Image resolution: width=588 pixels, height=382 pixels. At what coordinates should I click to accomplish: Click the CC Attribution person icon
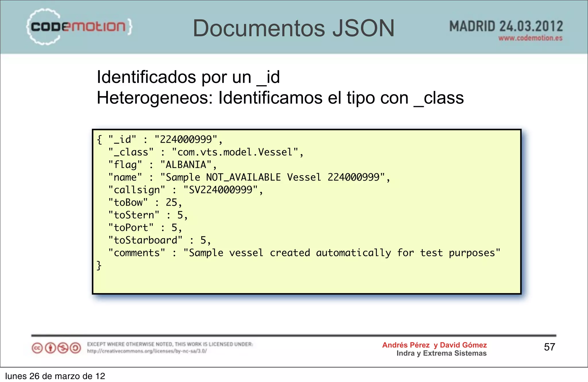pos(50,348)
